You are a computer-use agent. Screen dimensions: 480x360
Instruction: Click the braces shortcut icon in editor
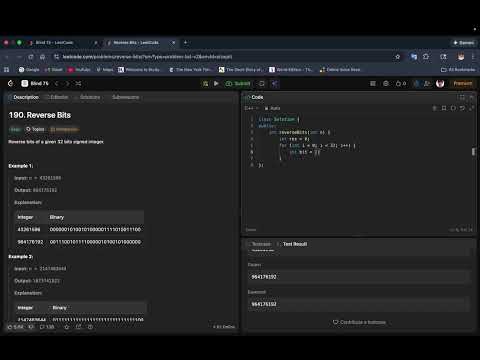pos(453,108)
